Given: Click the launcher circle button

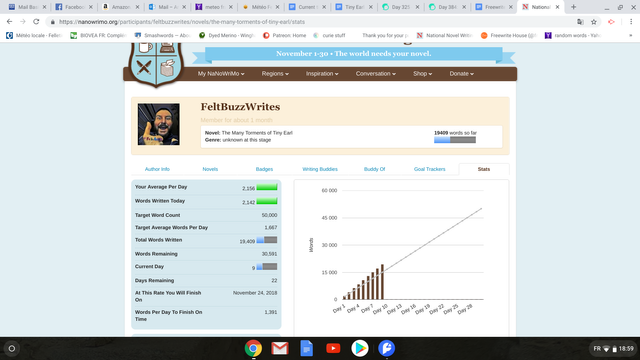Looking at the screenshot, I should [12, 348].
